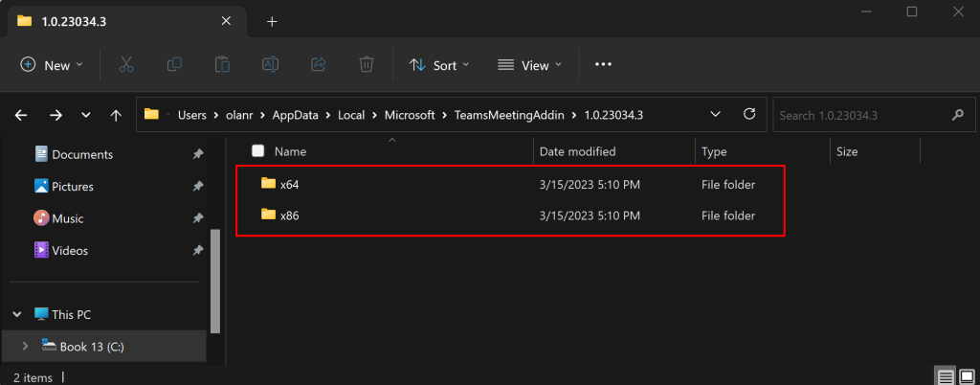
Task: Click the Rename icon in toolbar
Action: click(270, 65)
